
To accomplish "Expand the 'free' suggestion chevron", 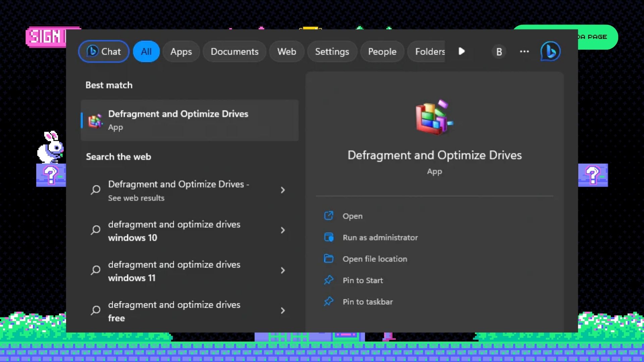I will (283, 311).
